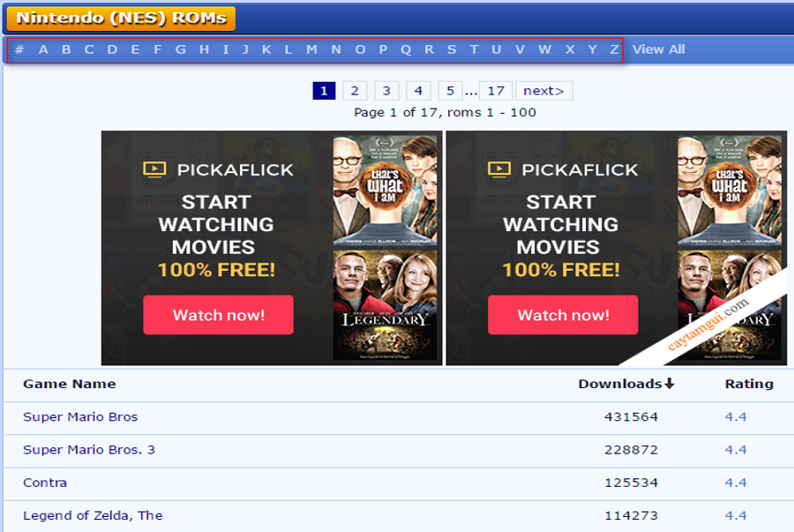The height and width of the screenshot is (532, 794).
Task: Click the next> pagination link
Action: click(543, 91)
